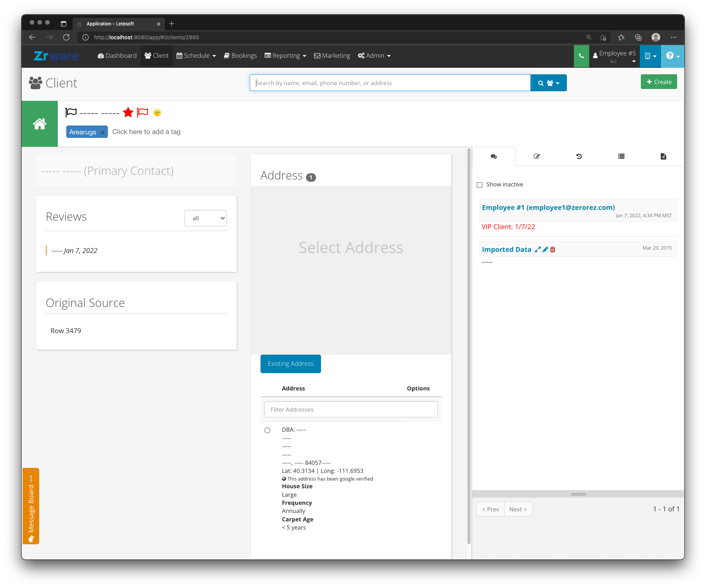
Task: Select the DBA address radio button
Action: point(267,430)
